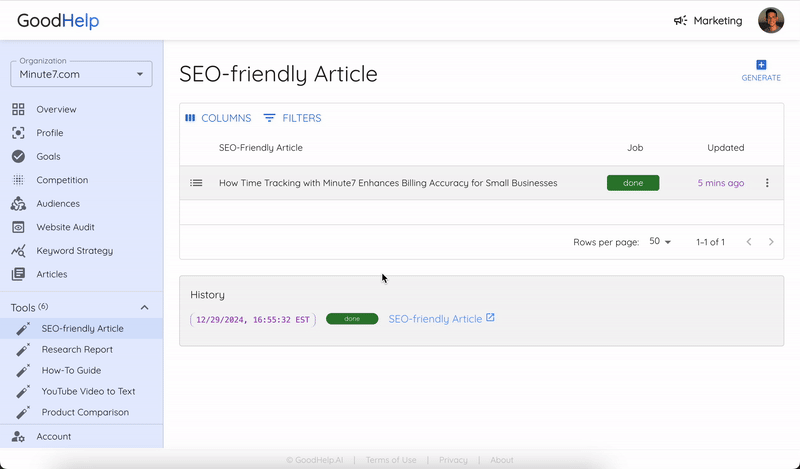Image resolution: width=800 pixels, height=469 pixels.
Task: Select the Goals checkmark icon
Action: pyautogui.click(x=18, y=156)
